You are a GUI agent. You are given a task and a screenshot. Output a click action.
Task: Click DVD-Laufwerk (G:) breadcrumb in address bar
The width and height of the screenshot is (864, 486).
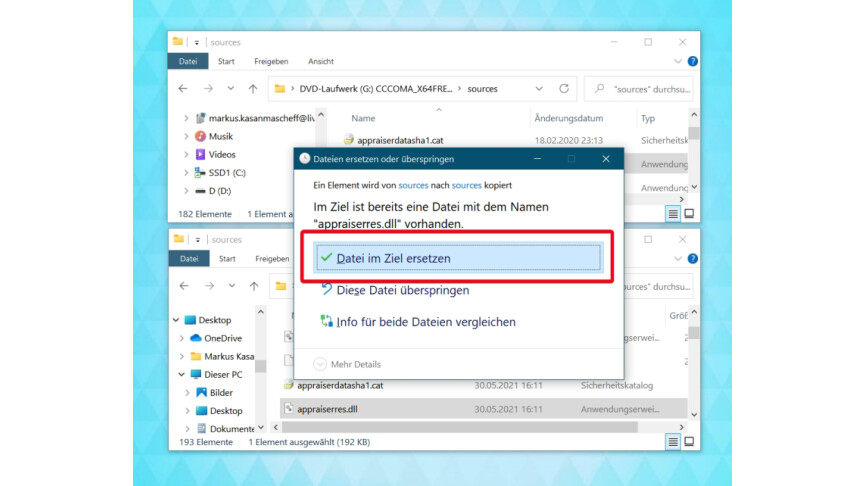point(376,89)
